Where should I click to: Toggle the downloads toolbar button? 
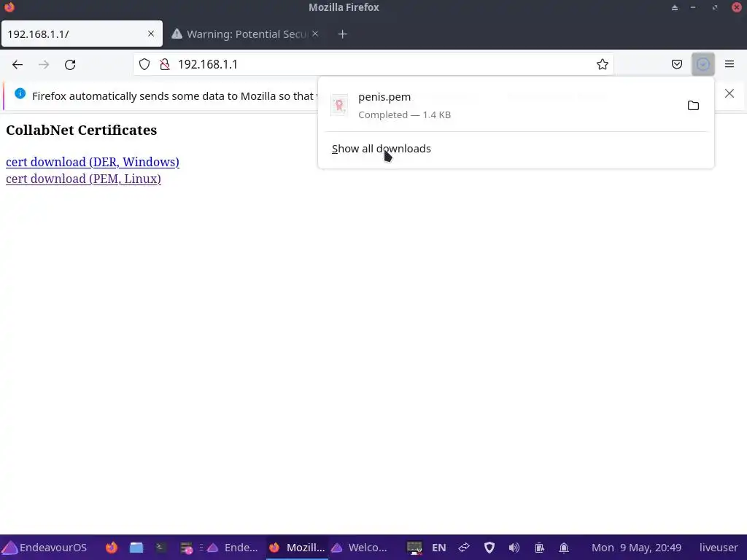click(703, 64)
